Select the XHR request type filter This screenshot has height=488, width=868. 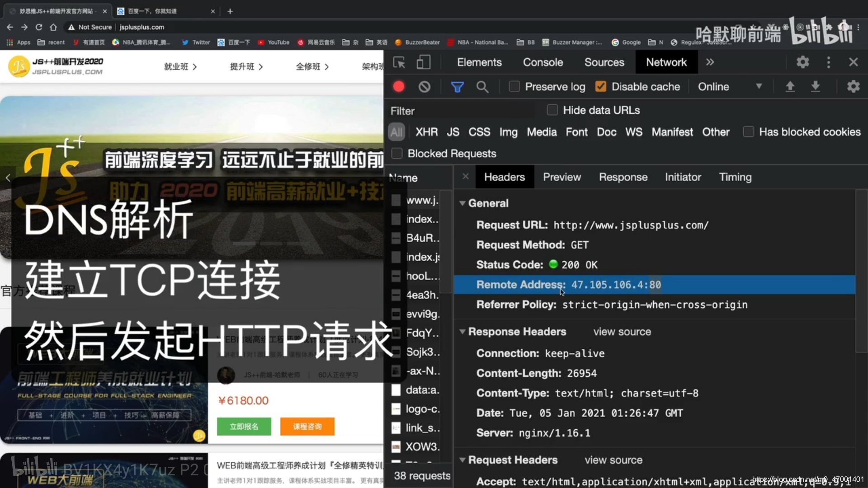(x=426, y=132)
